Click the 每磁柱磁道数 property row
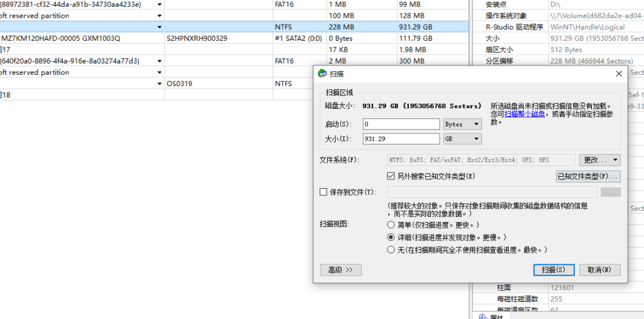Image resolution: width=644 pixels, height=319 pixels. pos(558,299)
